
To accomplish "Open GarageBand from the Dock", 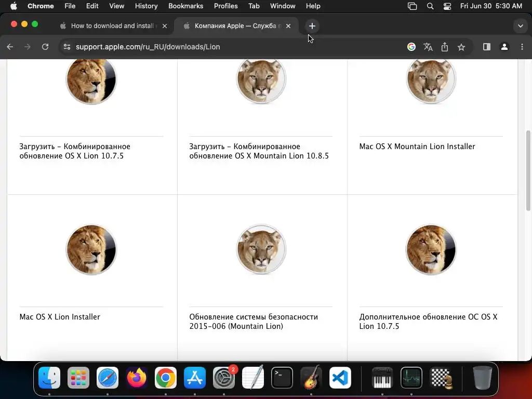I will tap(311, 378).
